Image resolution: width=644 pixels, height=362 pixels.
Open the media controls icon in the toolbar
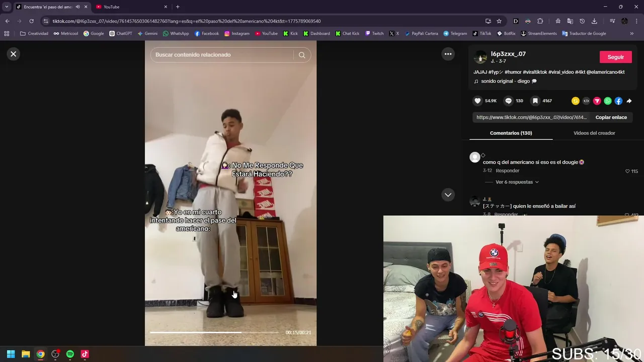click(x=612, y=21)
